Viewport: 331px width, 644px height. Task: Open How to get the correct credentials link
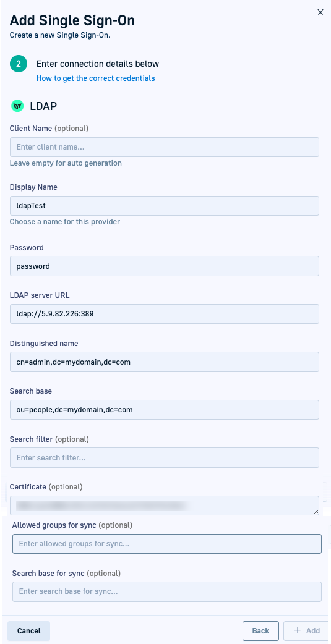[96, 78]
